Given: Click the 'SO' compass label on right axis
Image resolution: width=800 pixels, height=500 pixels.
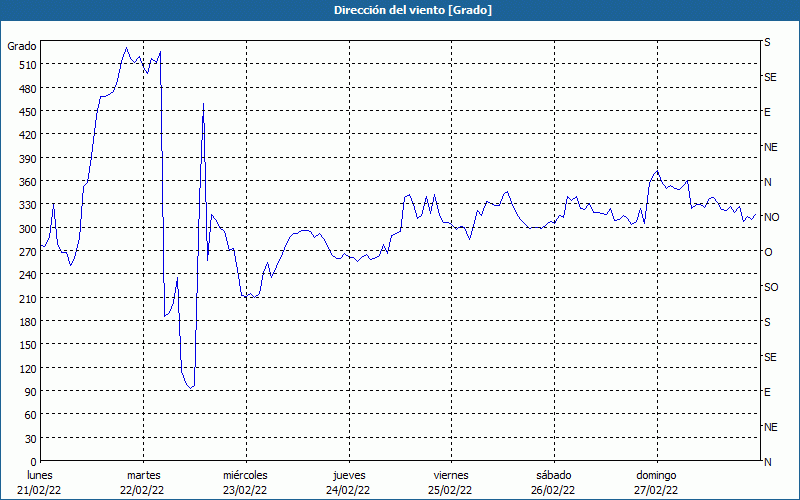Looking at the screenshot, I should coord(771,288).
